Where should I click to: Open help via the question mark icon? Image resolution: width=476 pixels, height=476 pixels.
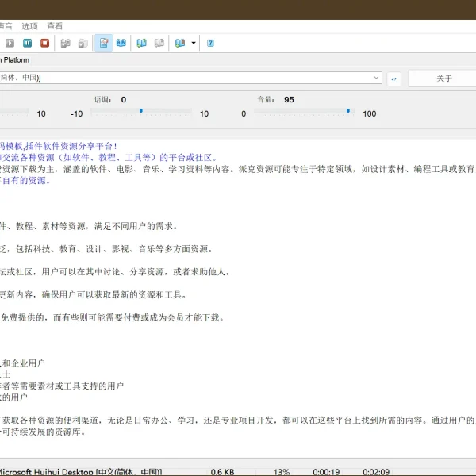coord(210,43)
